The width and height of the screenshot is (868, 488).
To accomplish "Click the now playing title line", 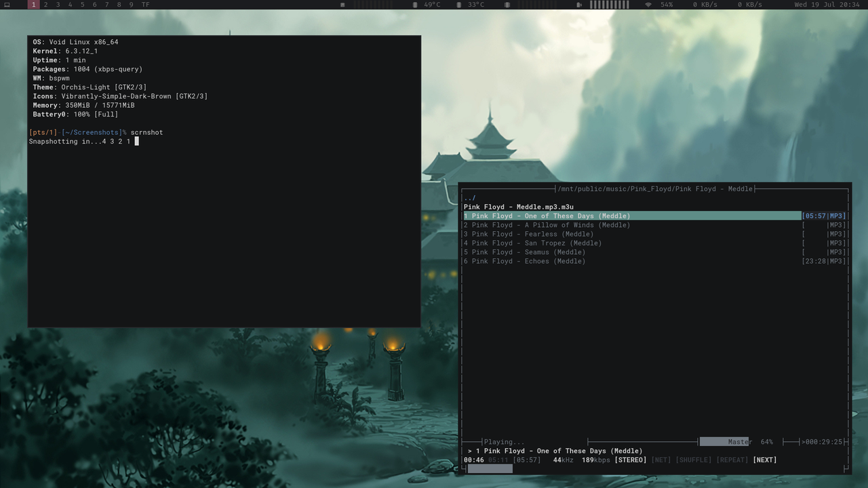I will click(x=555, y=451).
